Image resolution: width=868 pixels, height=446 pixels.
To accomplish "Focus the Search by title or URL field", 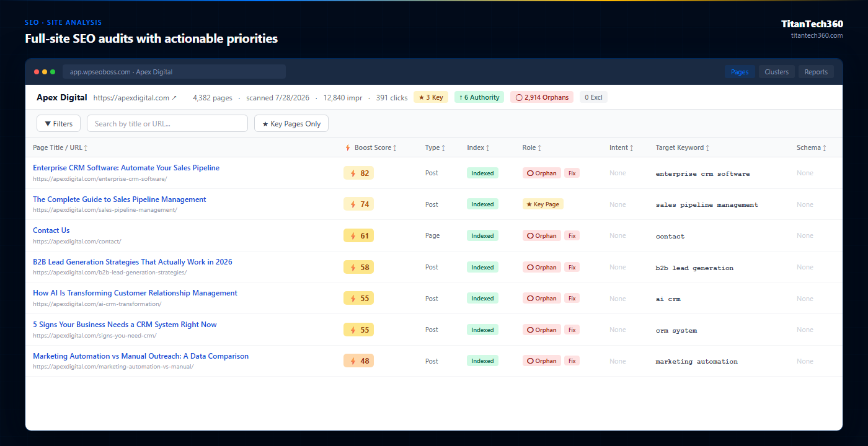I will 167,123.
